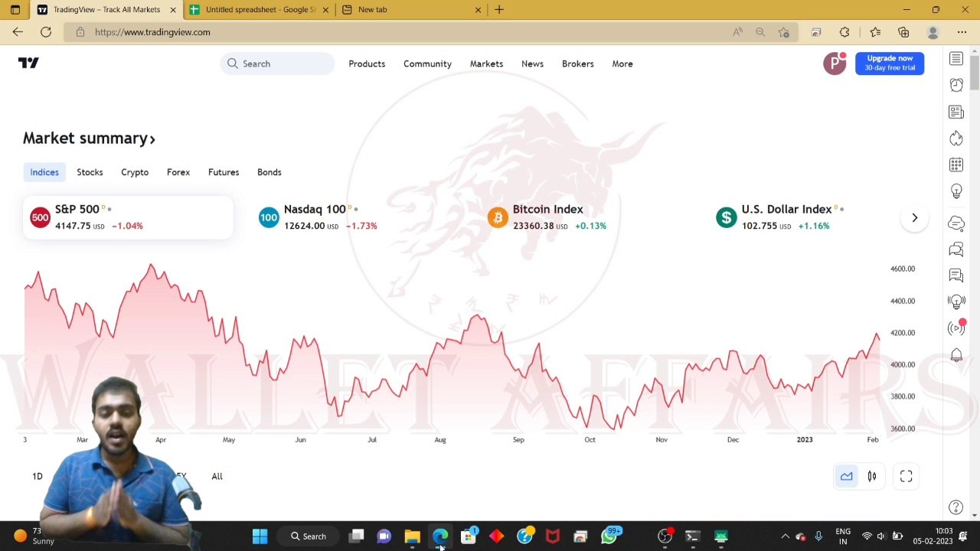This screenshot has height=551, width=980.
Task: Open the live streams play icon
Action: (x=956, y=328)
